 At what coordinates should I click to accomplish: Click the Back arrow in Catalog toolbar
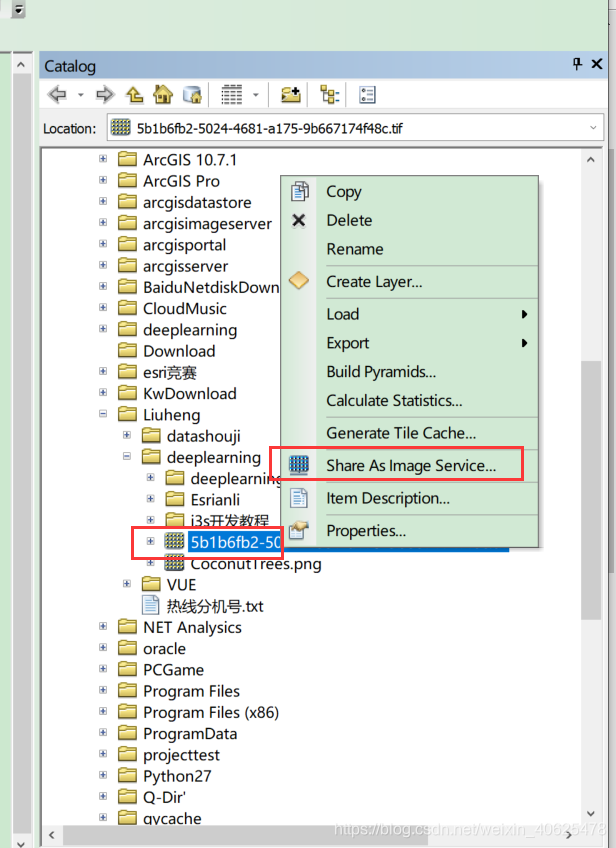click(x=57, y=95)
